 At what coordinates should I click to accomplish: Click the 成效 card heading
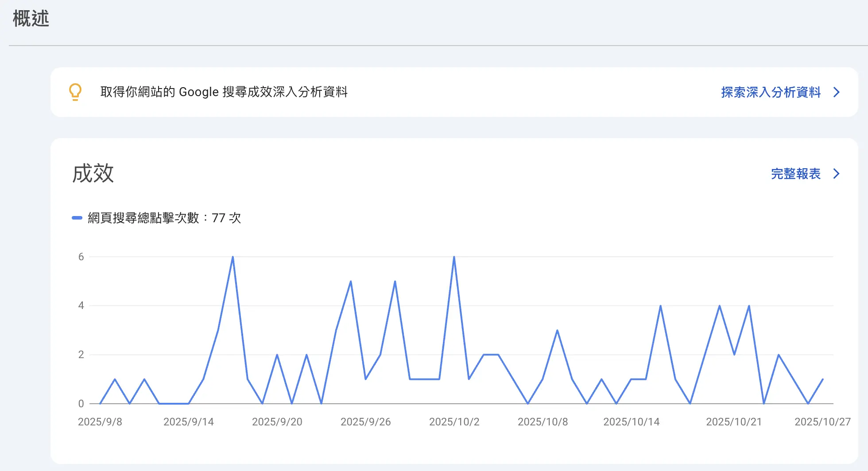pos(93,173)
